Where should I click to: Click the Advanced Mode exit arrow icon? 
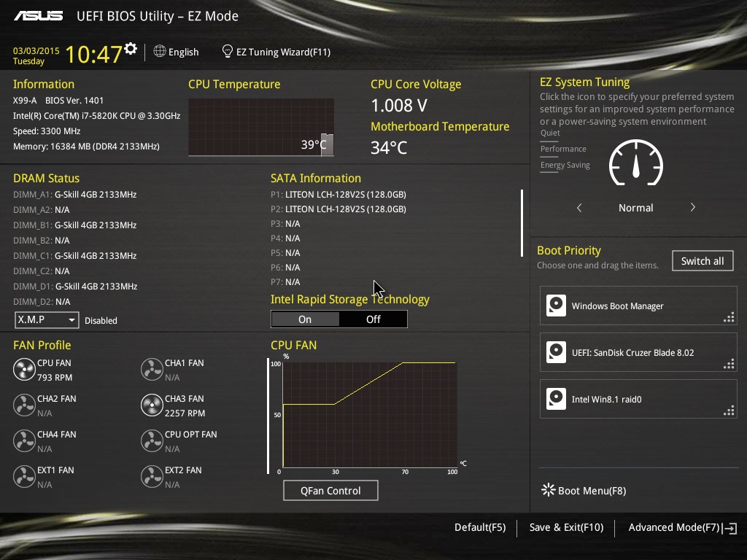point(729,528)
